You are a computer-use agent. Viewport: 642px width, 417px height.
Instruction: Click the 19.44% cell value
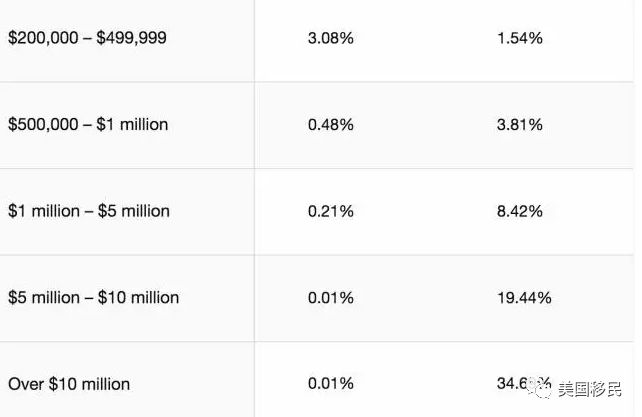pos(524,298)
